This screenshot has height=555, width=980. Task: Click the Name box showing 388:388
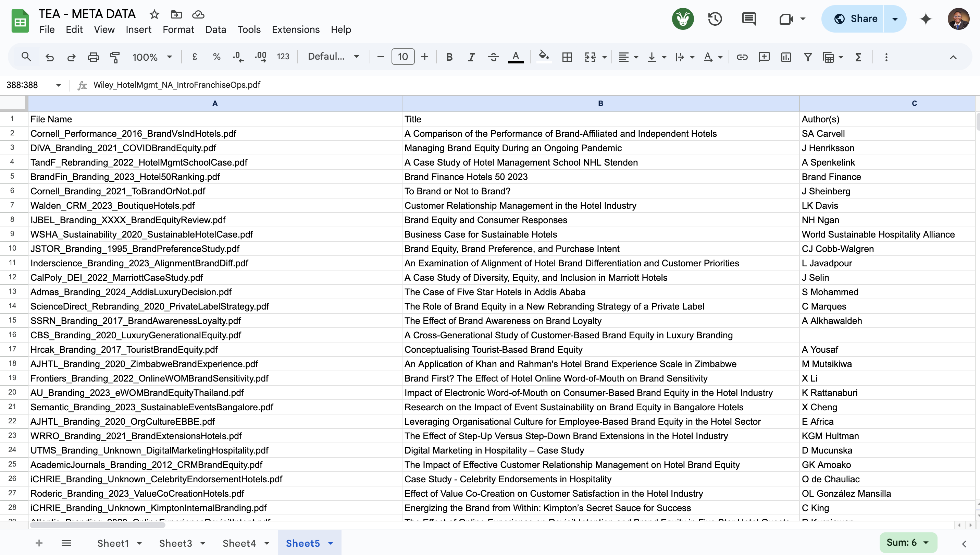click(34, 85)
